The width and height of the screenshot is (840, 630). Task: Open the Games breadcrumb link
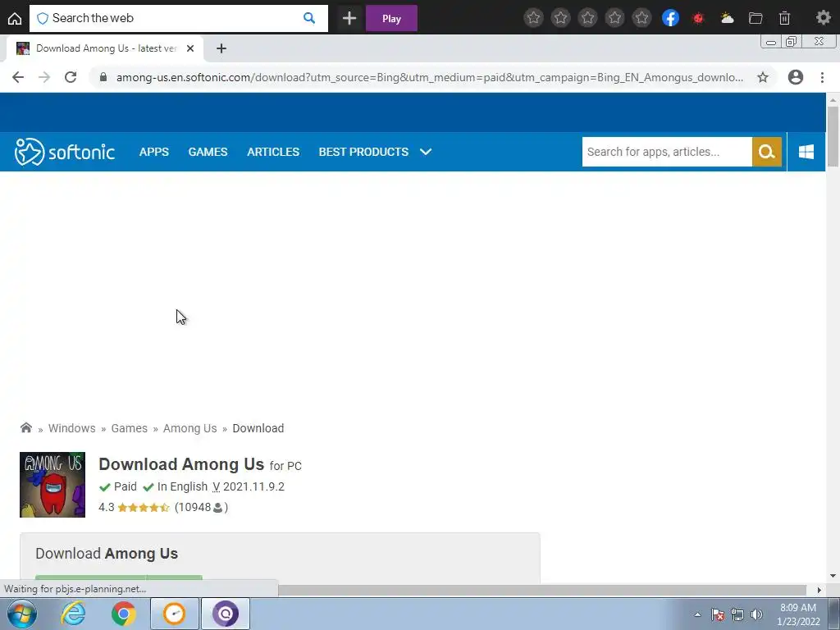pos(129,428)
